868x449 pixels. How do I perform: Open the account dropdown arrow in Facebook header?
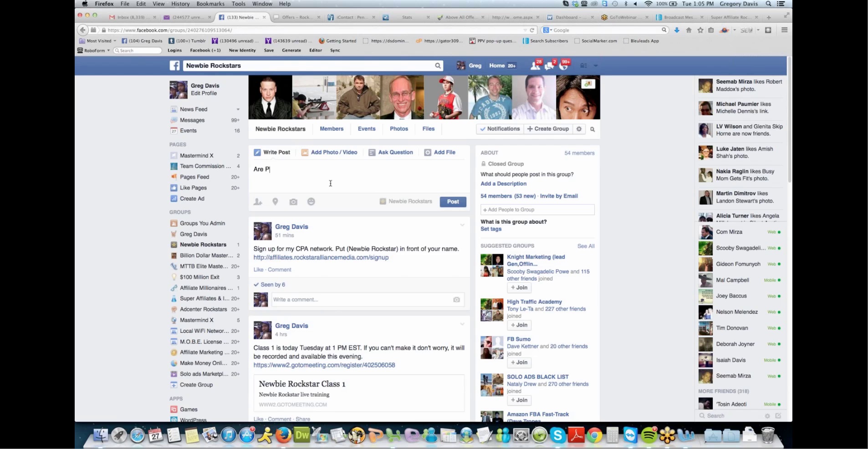tap(596, 66)
